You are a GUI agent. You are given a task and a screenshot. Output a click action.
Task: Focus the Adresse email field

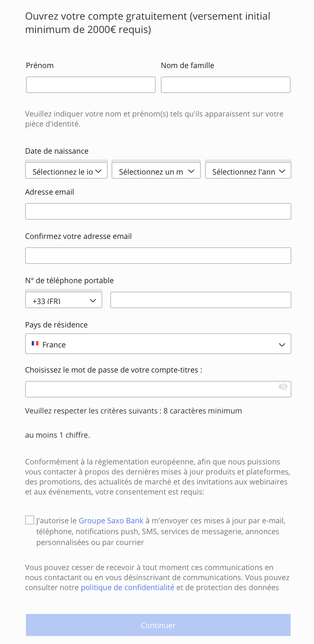pos(158,211)
